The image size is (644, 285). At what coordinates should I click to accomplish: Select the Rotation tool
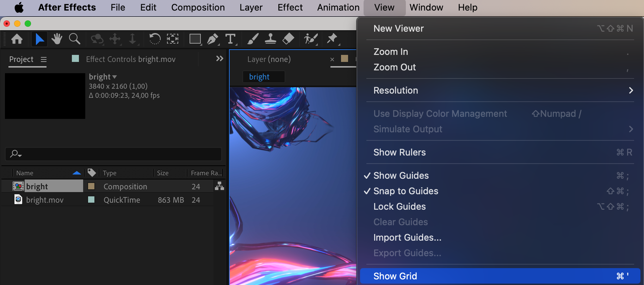coord(155,39)
